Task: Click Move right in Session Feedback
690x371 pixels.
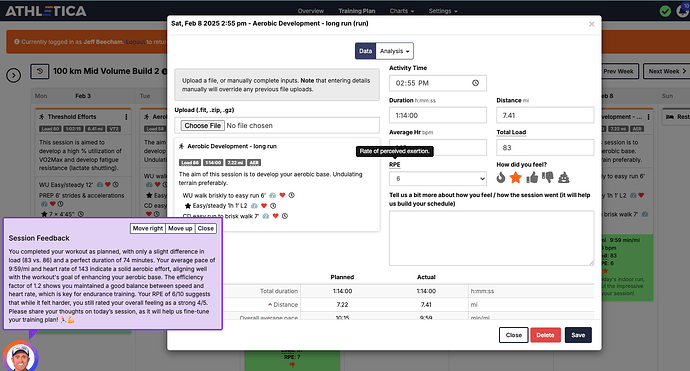Action: (x=148, y=228)
